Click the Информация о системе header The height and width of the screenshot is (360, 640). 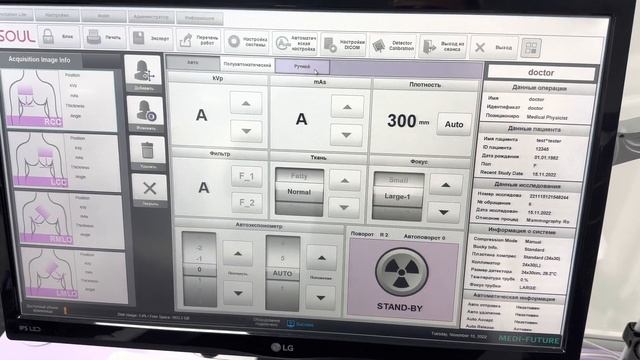(x=522, y=231)
